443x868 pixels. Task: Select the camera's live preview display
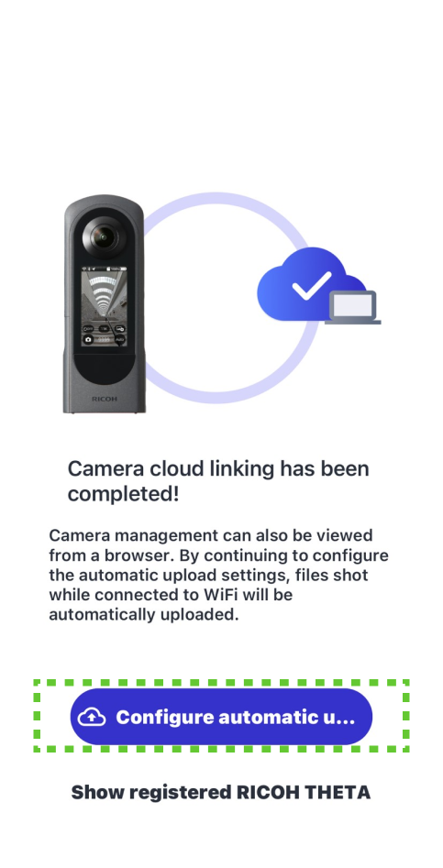[105, 307]
